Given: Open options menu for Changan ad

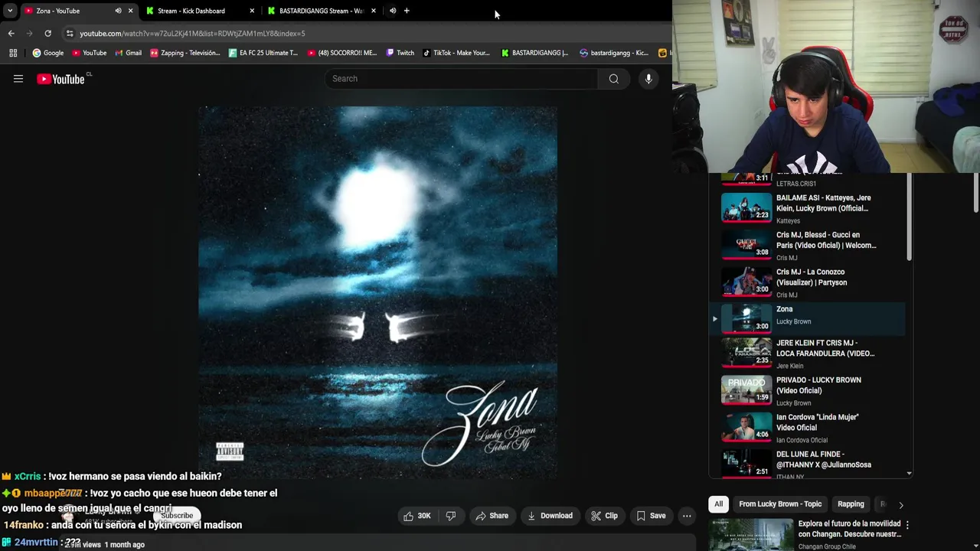Looking at the screenshot, I should coord(907,525).
